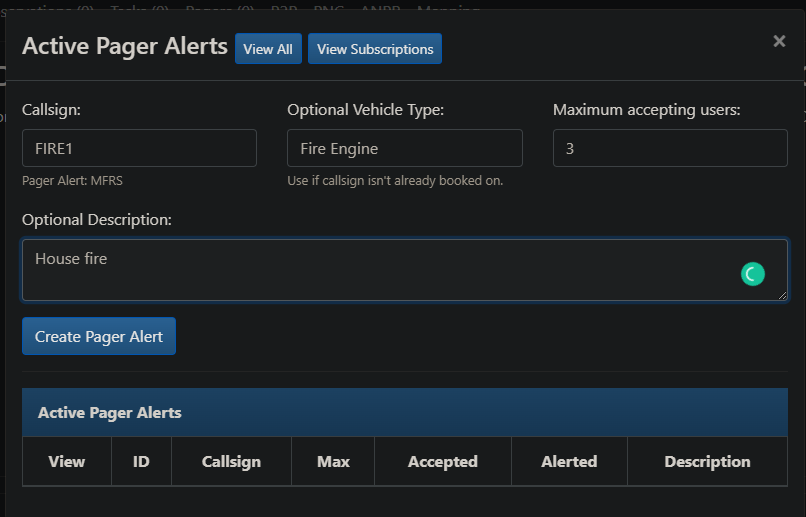This screenshot has height=517, width=806.
Task: Click the Accepted column header
Action: (x=442, y=462)
